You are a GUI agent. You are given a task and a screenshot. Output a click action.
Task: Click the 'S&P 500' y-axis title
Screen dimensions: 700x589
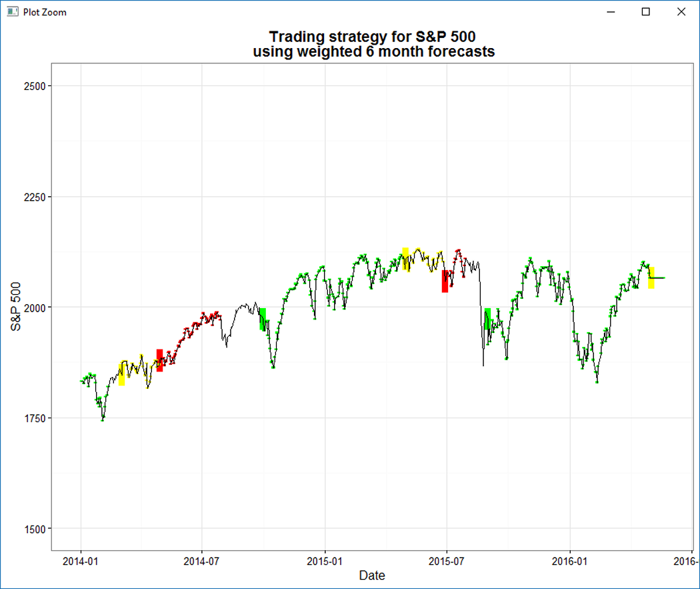click(x=15, y=306)
